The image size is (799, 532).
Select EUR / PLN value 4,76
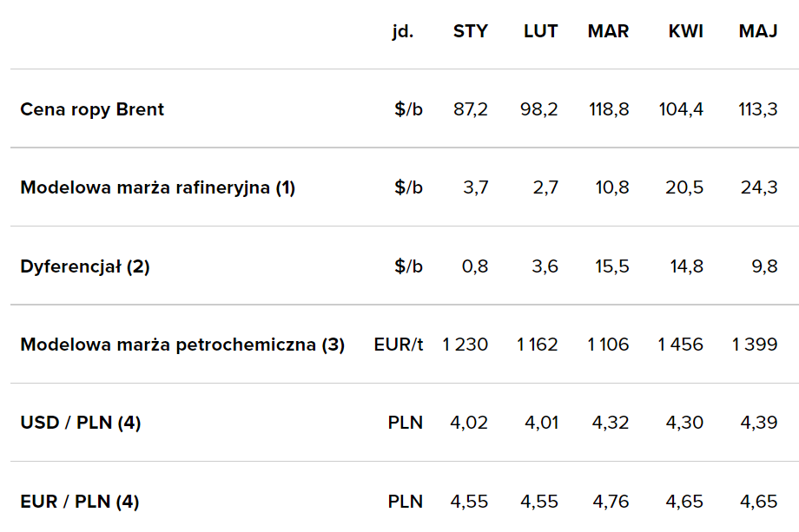point(611,501)
